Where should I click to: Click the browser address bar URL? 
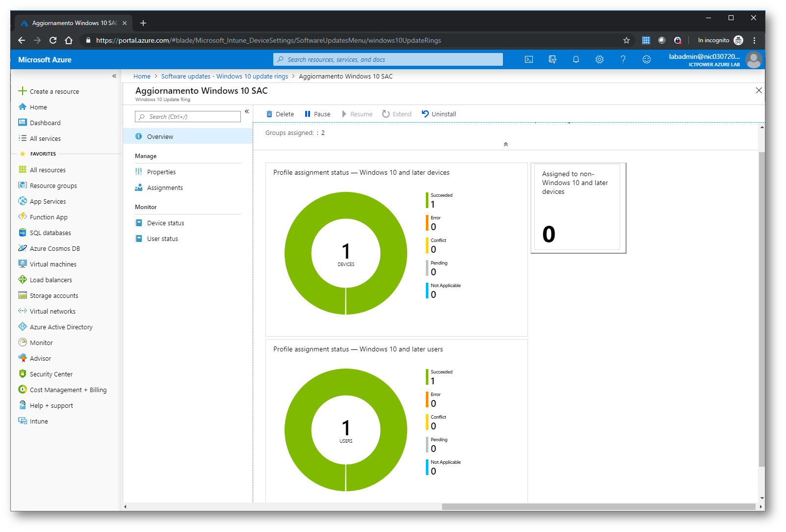pos(268,40)
